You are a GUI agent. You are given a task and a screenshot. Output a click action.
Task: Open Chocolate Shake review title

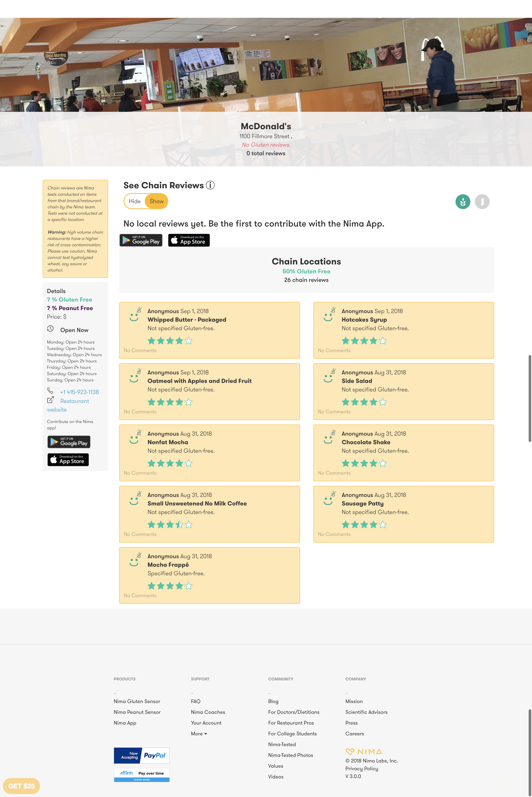[366, 442]
